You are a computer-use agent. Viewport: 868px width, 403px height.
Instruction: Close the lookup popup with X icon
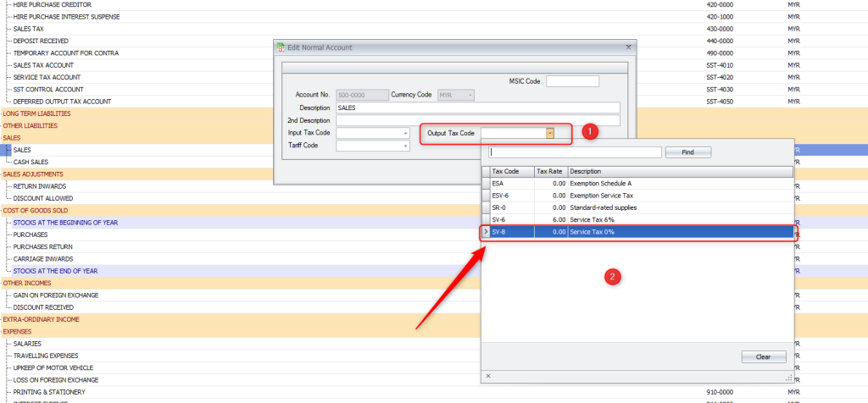click(487, 375)
